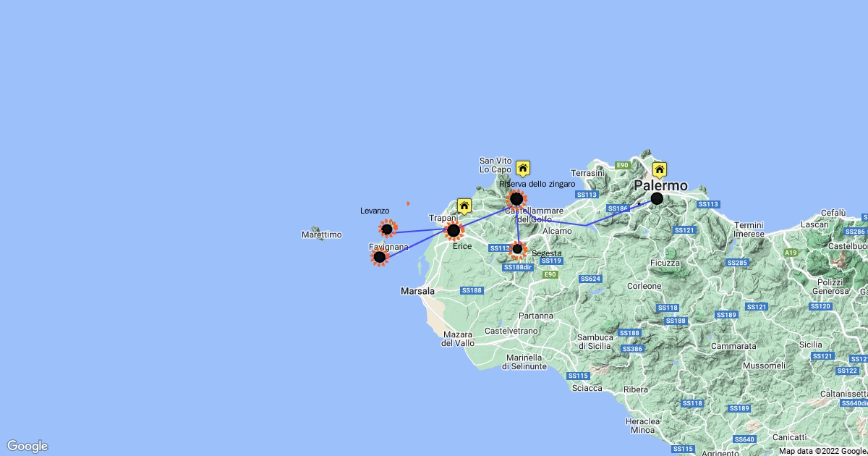Click the Segesta sunburst marker
Screen dimensions: 868x456
tap(517, 249)
